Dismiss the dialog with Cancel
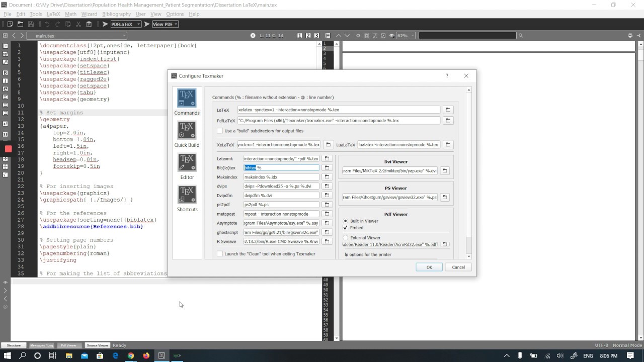The width and height of the screenshot is (644, 362). pos(458,267)
